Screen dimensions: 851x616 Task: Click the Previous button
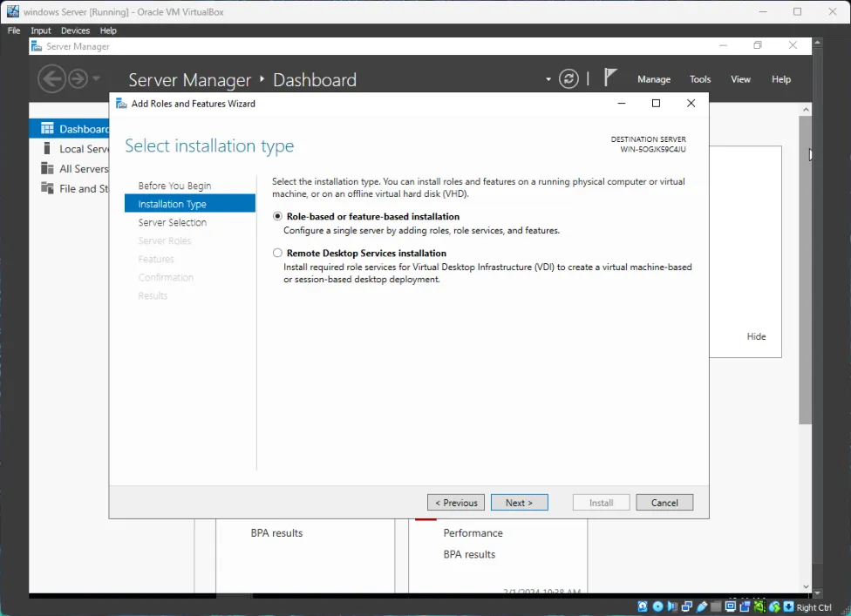(x=456, y=503)
